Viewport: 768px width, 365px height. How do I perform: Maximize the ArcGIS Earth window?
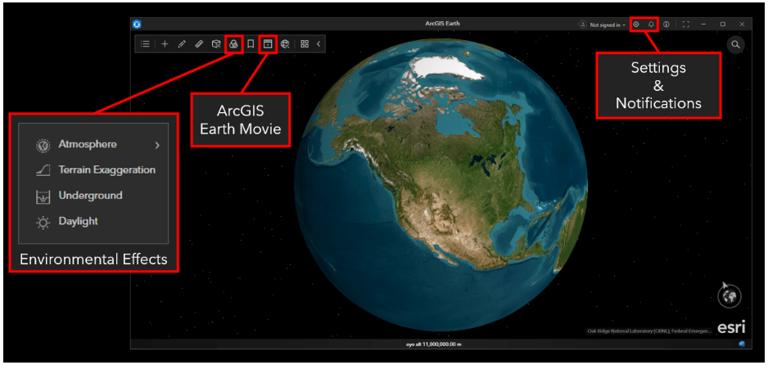click(x=722, y=24)
